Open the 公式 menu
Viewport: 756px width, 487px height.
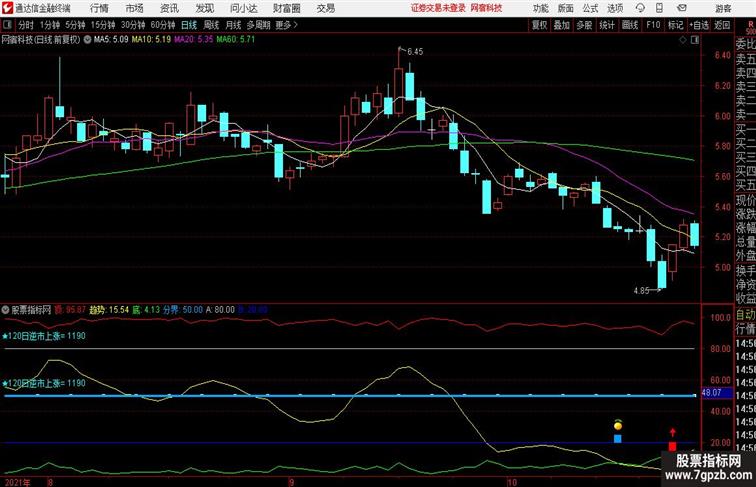590,8
